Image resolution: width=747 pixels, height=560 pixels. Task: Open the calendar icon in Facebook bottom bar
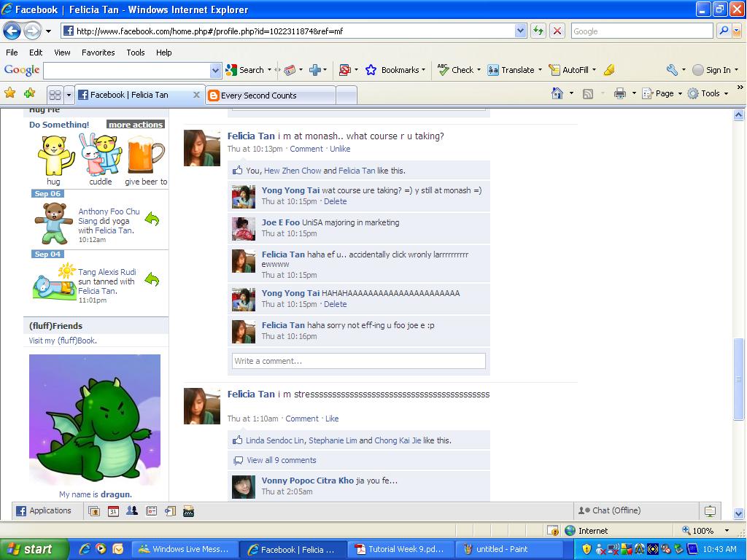(x=113, y=511)
